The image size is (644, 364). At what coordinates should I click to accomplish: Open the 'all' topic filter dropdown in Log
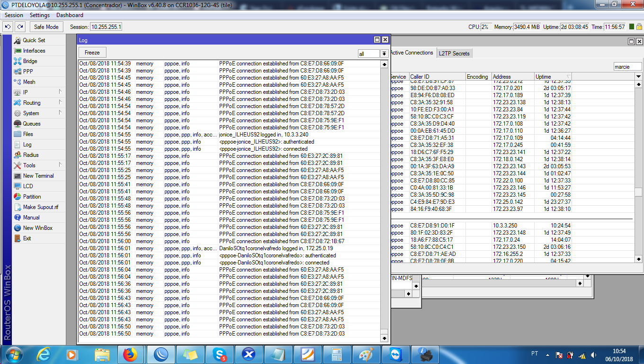[x=385, y=54]
